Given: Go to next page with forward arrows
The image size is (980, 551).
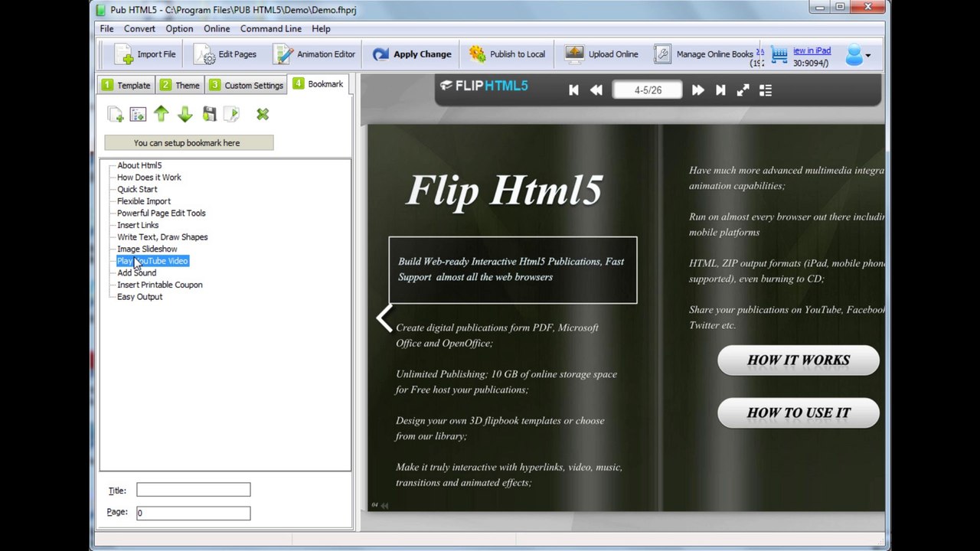Looking at the screenshot, I should 697,90.
